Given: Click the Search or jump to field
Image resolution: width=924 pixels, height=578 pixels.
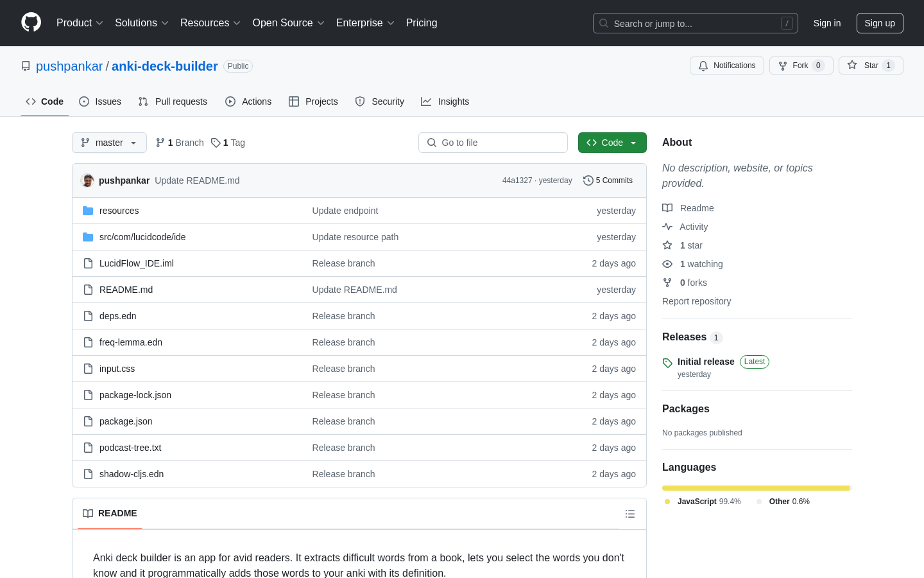Looking at the screenshot, I should coord(696,23).
